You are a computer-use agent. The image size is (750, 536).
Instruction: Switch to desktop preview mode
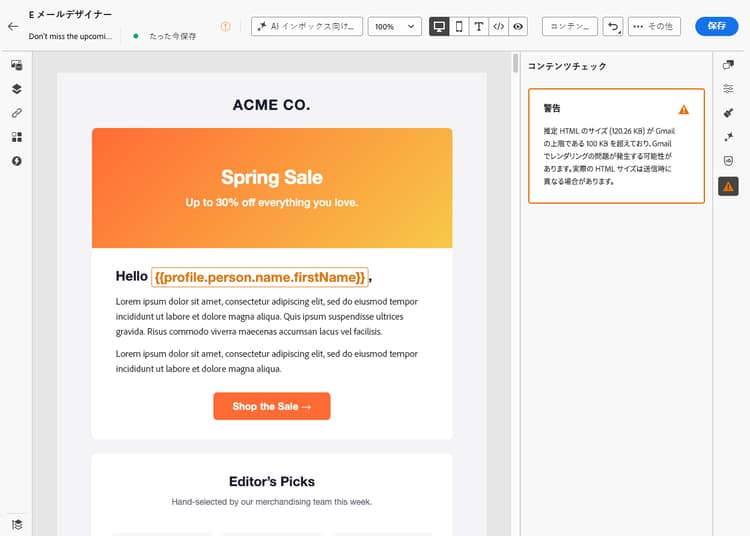[439, 26]
